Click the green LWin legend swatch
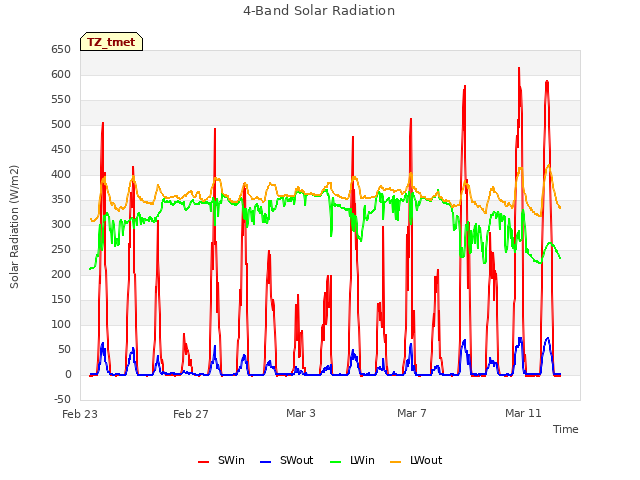 coord(335,462)
